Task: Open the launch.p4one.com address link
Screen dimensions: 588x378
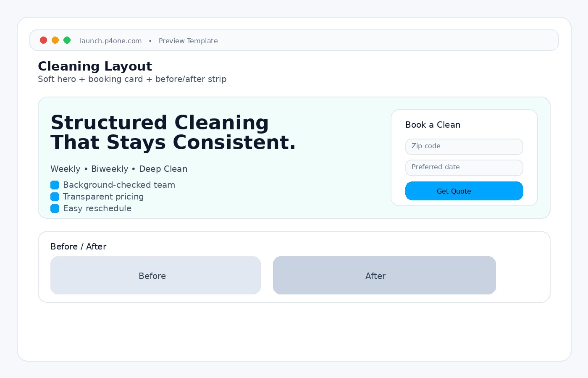Action: pyautogui.click(x=110, y=41)
